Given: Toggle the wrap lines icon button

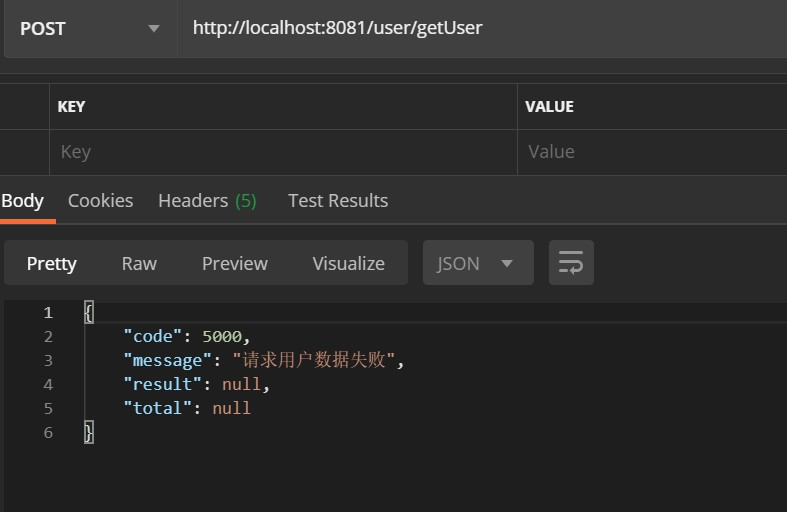Looking at the screenshot, I should pos(571,263).
